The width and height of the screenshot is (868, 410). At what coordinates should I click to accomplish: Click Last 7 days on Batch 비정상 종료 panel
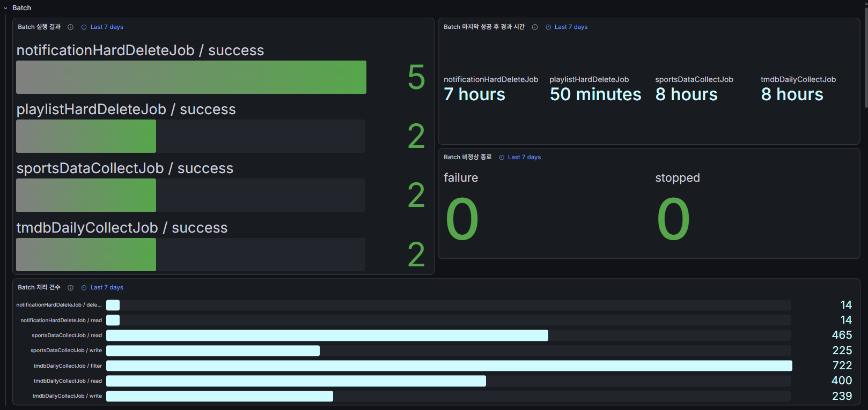pos(524,157)
